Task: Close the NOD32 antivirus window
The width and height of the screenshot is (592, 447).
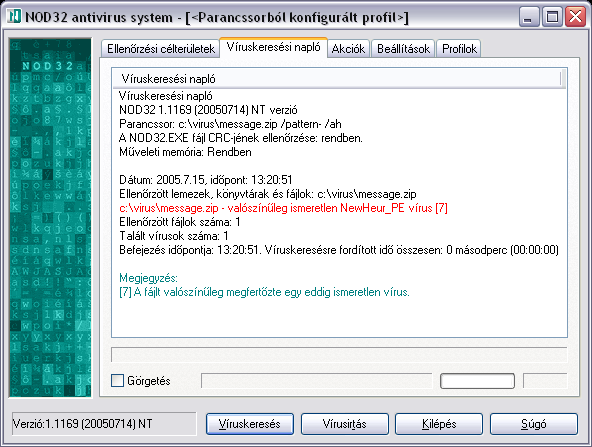Action: click(x=575, y=17)
